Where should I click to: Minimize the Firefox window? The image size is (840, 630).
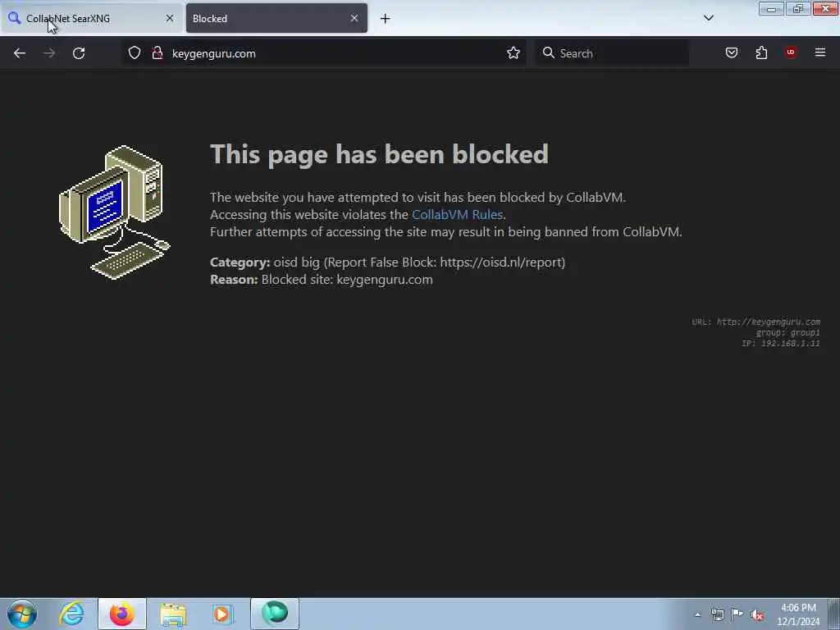[771, 9]
